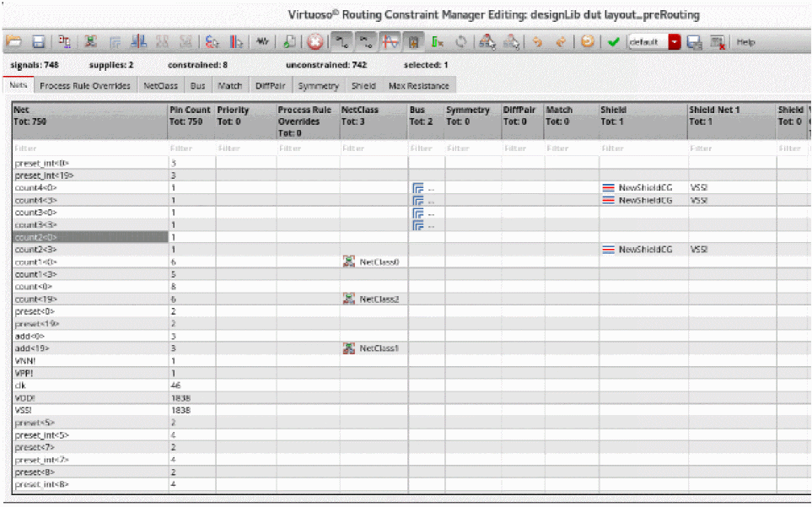
Task: Toggle the first net-connection filter button
Action: (341, 41)
